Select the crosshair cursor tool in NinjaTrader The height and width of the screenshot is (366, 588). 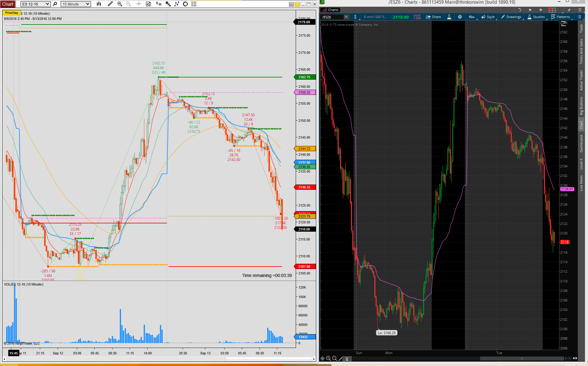click(139, 4)
